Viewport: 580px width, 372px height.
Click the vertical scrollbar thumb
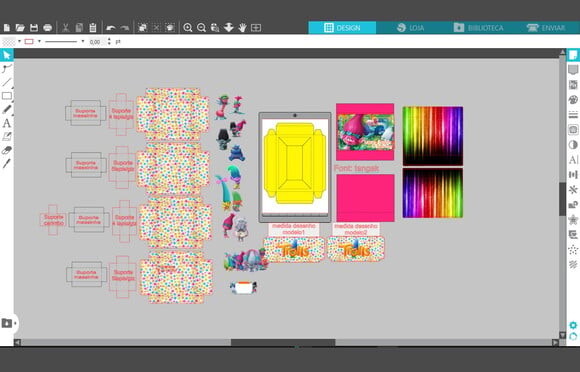pyautogui.click(x=562, y=199)
